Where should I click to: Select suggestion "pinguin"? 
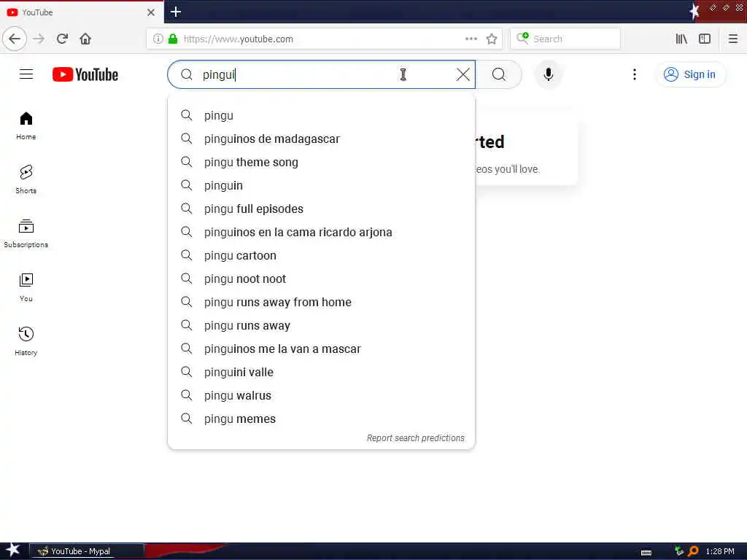[322, 185]
